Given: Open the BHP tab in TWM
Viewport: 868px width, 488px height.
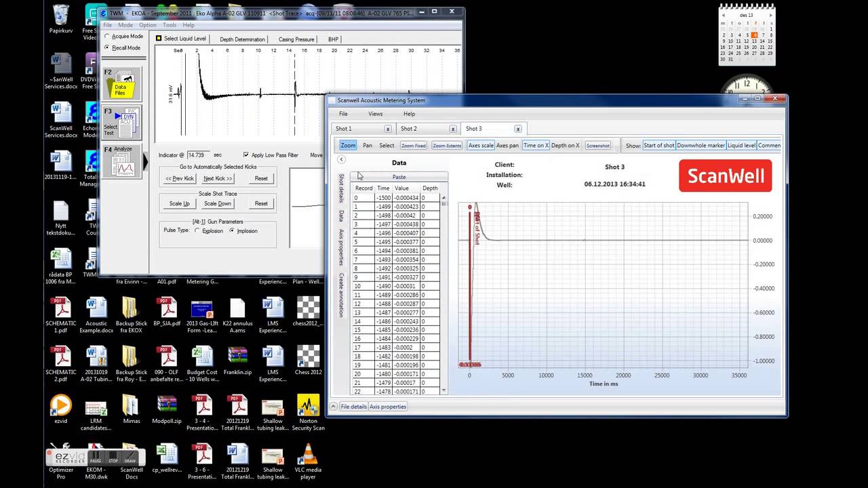Looking at the screenshot, I should click(333, 39).
